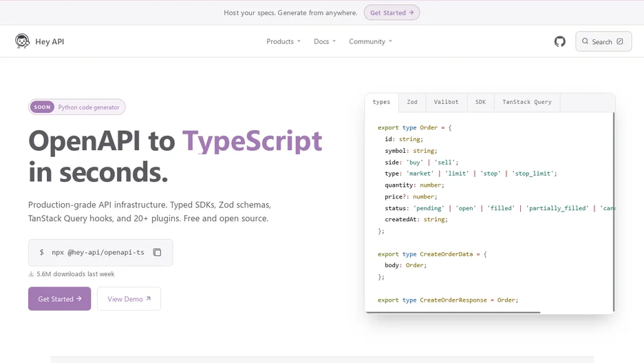The height and width of the screenshot is (363, 644).
Task: Click the slash shortcut icon in Search
Action: pos(620,41)
